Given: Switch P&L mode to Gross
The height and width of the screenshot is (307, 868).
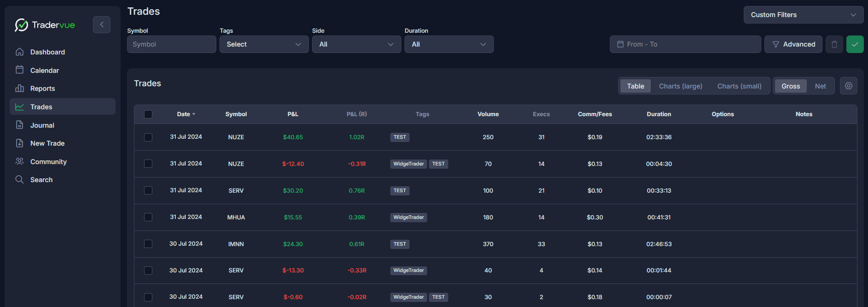Looking at the screenshot, I should coord(791,86).
